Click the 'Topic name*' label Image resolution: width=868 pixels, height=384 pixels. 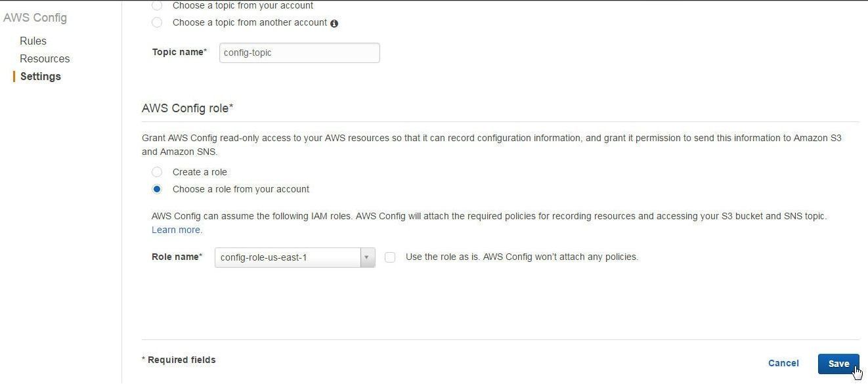(x=179, y=52)
